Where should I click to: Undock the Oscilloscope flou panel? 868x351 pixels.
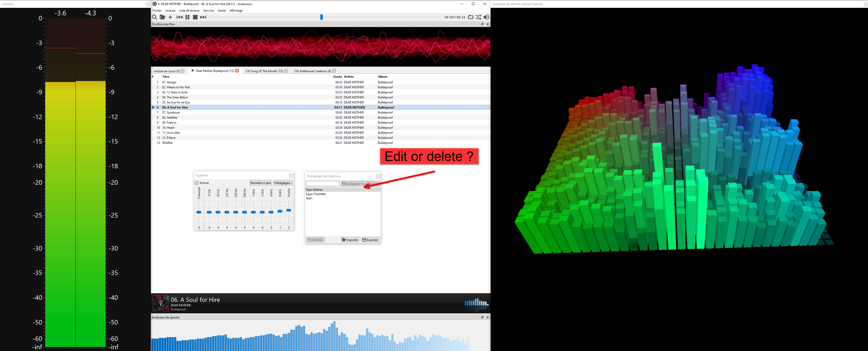click(x=482, y=24)
